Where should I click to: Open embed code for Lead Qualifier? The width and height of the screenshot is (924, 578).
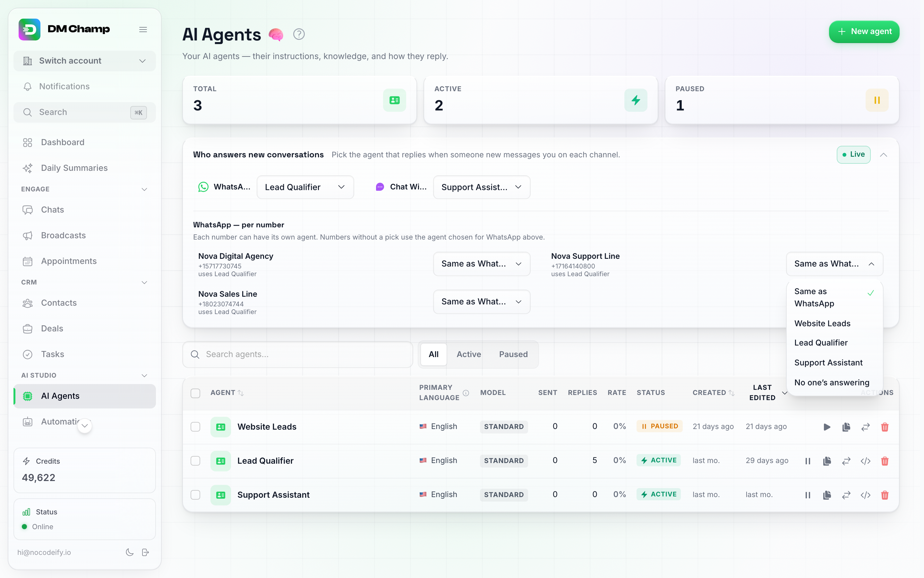pyautogui.click(x=865, y=461)
